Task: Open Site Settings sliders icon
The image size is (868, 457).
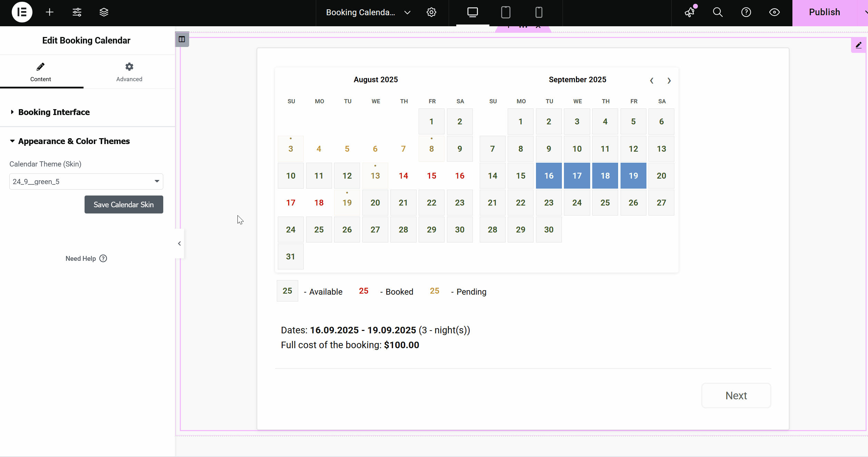Action: point(77,12)
